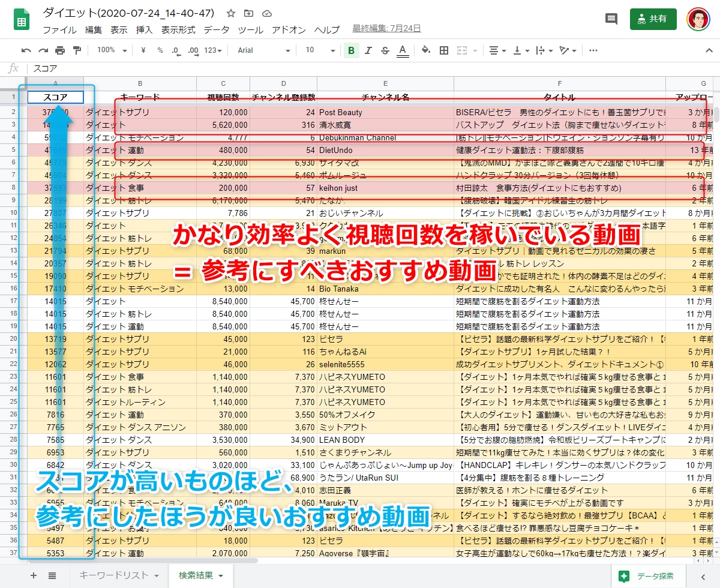This screenshot has height=588, width=720.
Task: Open the all sheets list
Action: (52, 575)
